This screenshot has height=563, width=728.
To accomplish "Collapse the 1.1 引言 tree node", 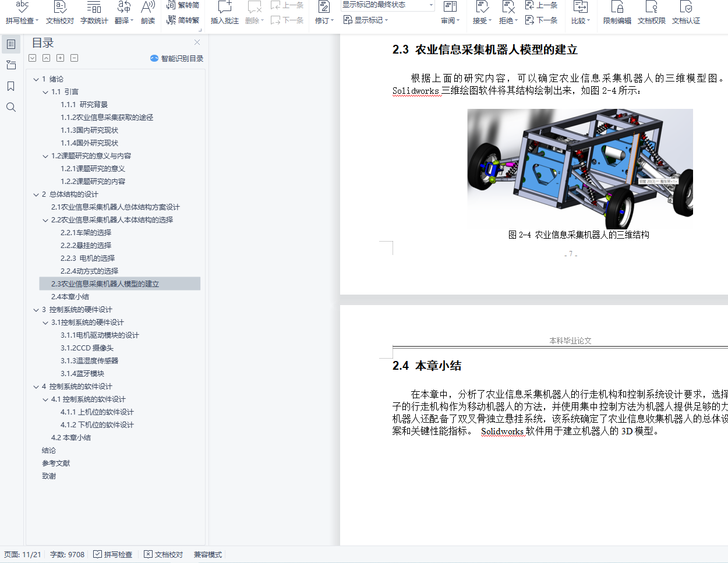I will click(x=45, y=92).
